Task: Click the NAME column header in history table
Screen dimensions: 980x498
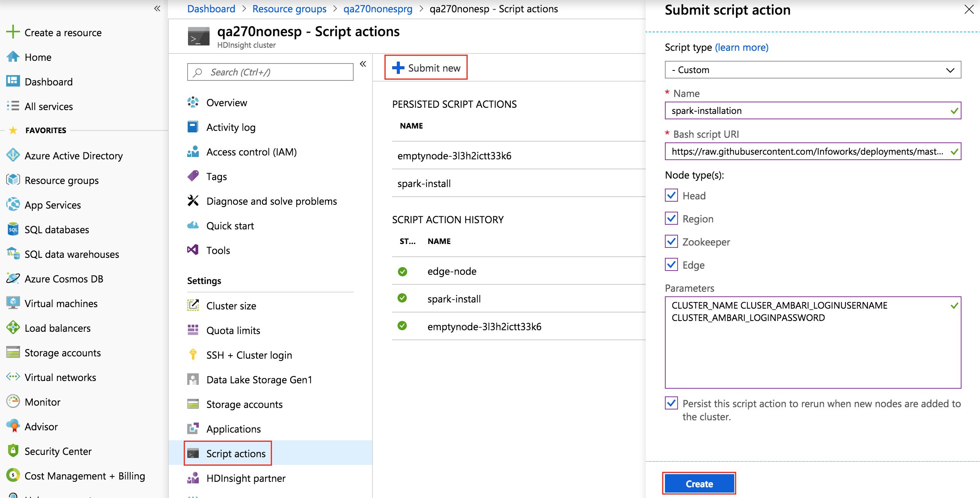Action: pyautogui.click(x=439, y=241)
